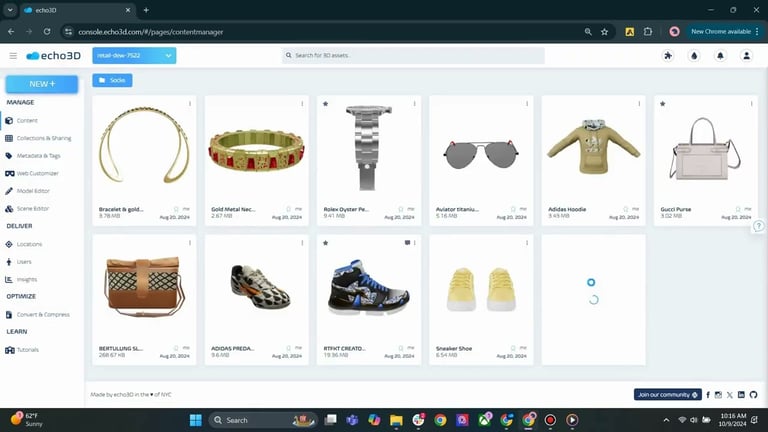Open echo3D X (Twitter) icon link
Screen dimensions: 768x432
[730, 395]
